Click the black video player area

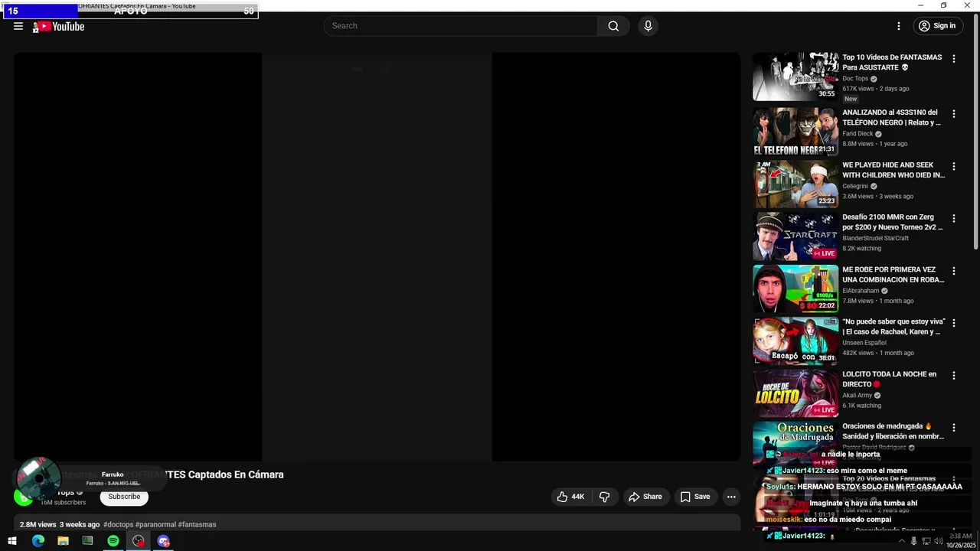pyautogui.click(x=377, y=256)
